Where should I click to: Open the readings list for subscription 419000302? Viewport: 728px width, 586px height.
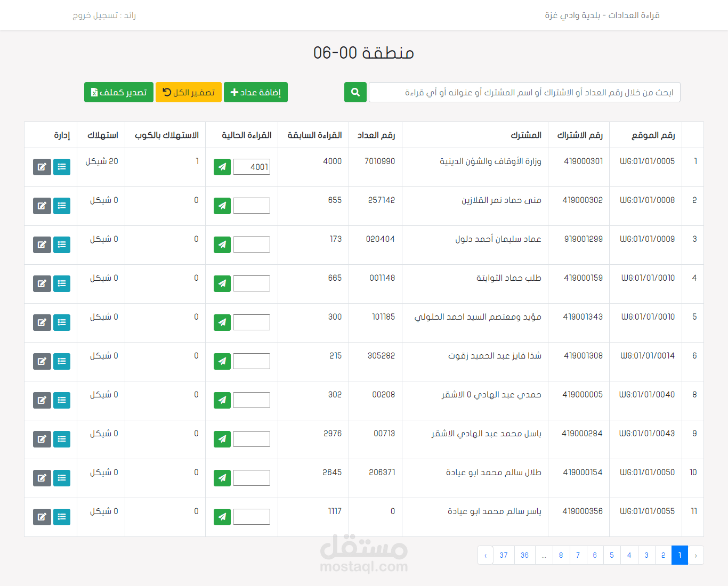tap(62, 206)
